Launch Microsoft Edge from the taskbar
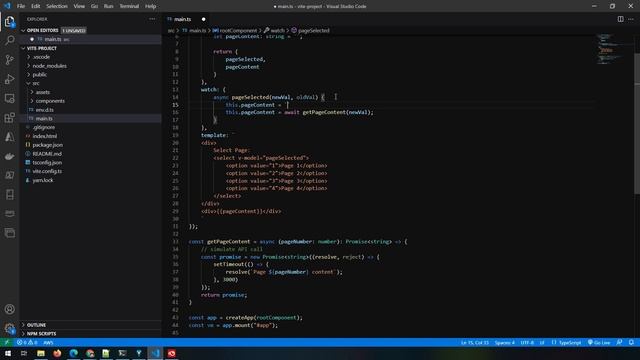This screenshot has width=640, height=360. [x=74, y=353]
